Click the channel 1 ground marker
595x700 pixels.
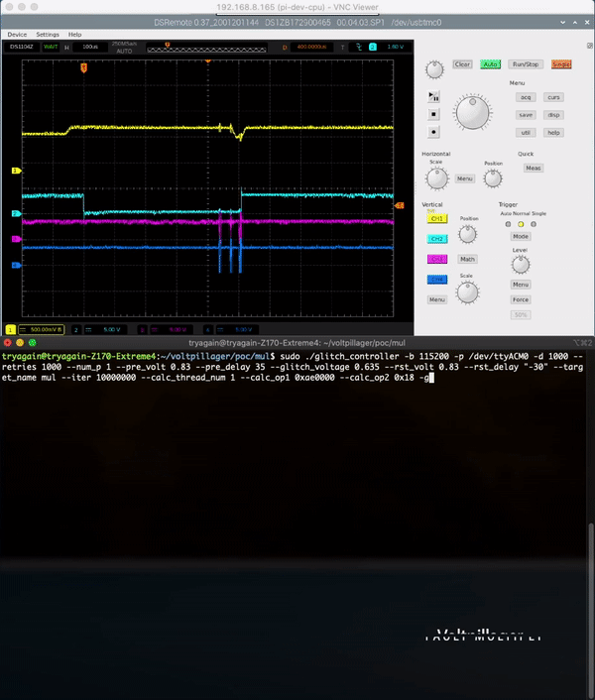(x=16, y=171)
